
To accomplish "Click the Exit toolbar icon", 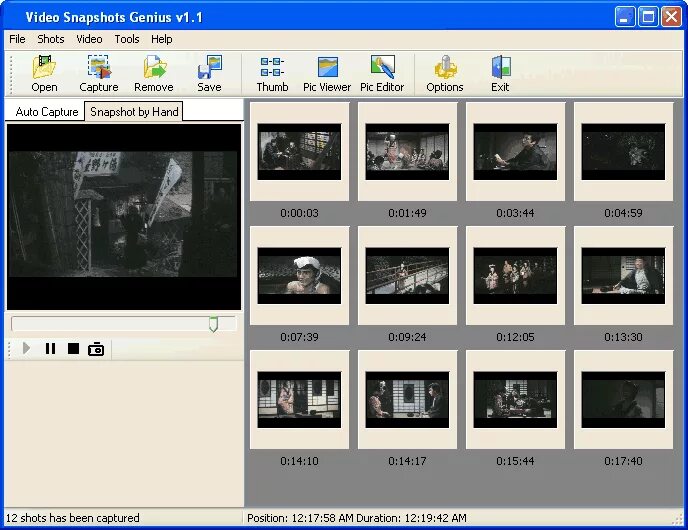I will 500,73.
